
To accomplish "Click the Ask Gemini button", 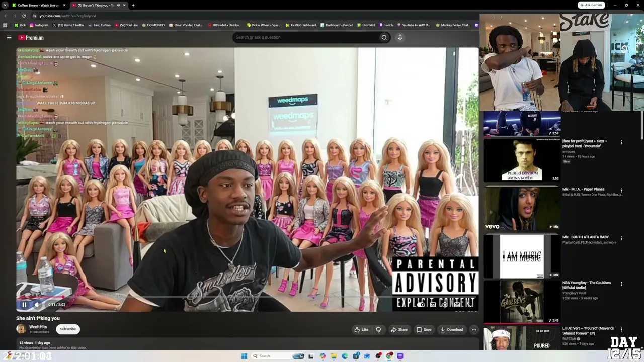I will click(x=591, y=5).
